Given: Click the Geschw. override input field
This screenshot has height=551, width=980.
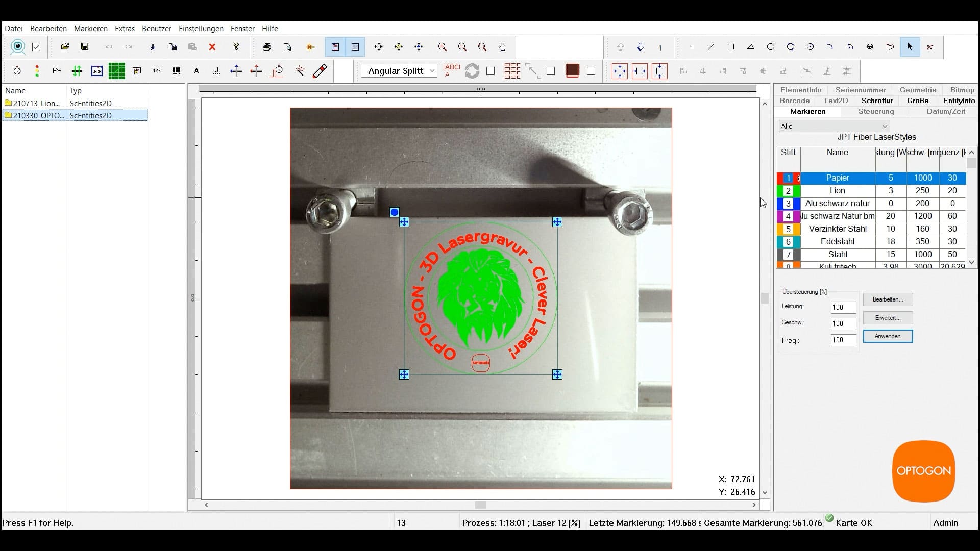Looking at the screenshot, I should coord(843,323).
